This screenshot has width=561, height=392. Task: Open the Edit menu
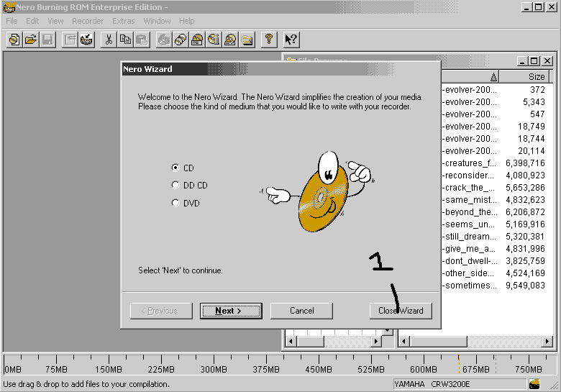(x=32, y=21)
